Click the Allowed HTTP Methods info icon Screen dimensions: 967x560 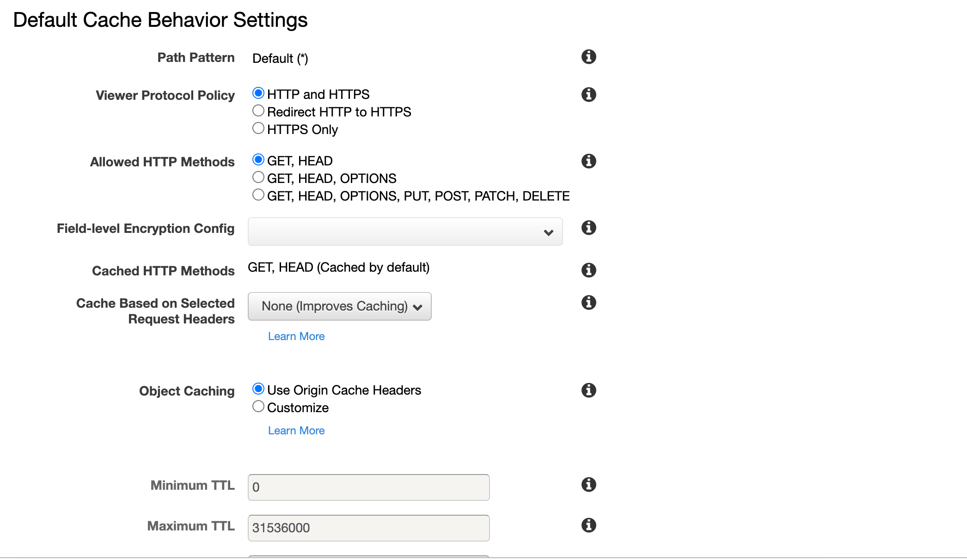(588, 161)
